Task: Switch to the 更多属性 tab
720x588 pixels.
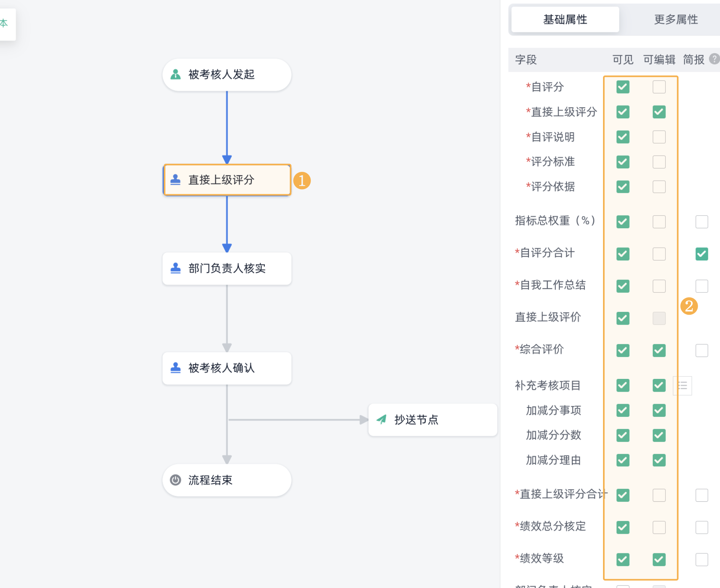Action: [676, 19]
